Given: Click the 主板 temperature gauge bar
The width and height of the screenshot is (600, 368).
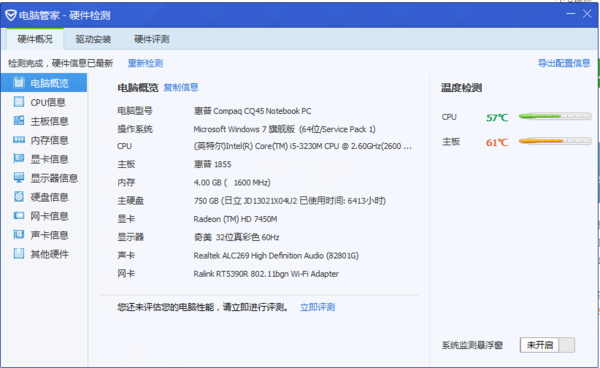Looking at the screenshot, I should 555,141.
